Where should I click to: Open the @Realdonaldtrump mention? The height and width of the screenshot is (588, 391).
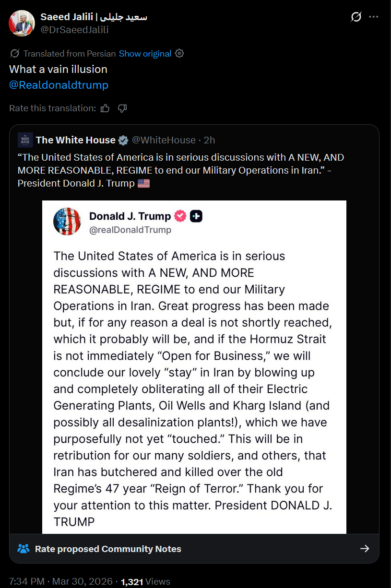59,85
